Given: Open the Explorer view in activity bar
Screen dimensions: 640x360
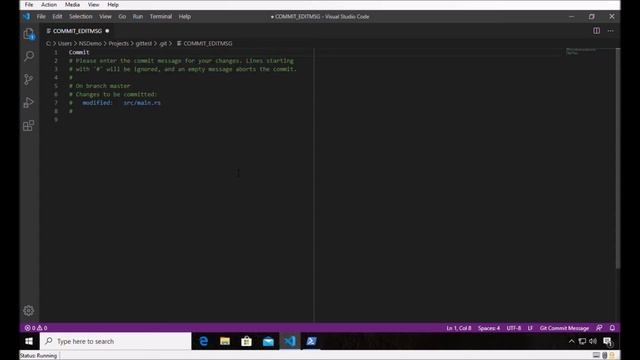Looking at the screenshot, I should pyautogui.click(x=29, y=34).
